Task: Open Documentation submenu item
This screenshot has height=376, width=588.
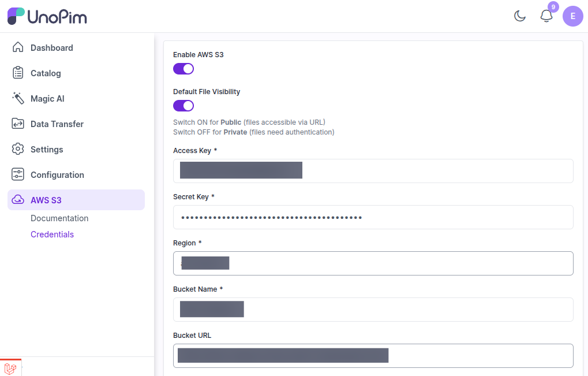Action: coord(59,218)
